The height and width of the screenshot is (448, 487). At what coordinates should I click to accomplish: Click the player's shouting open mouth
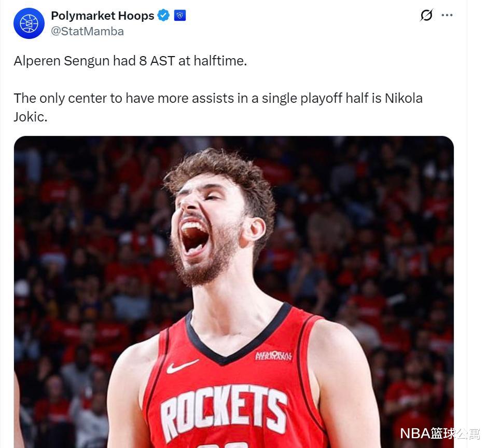click(x=194, y=237)
